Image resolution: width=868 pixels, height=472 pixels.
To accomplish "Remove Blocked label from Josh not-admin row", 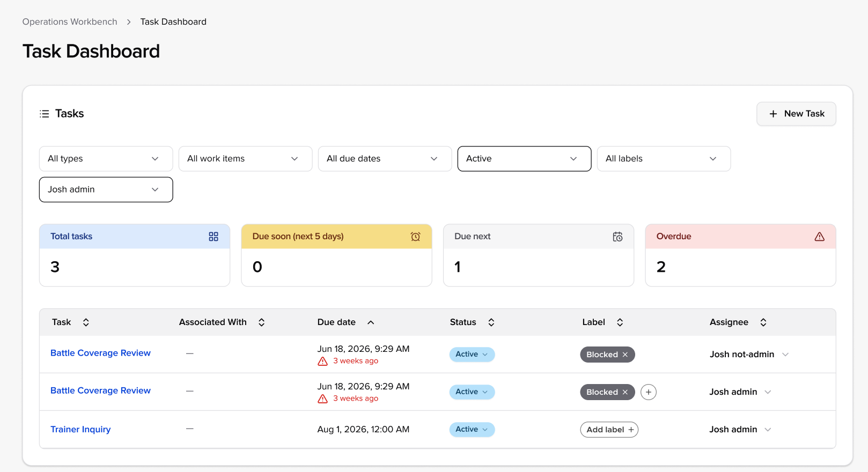I will [x=625, y=355].
